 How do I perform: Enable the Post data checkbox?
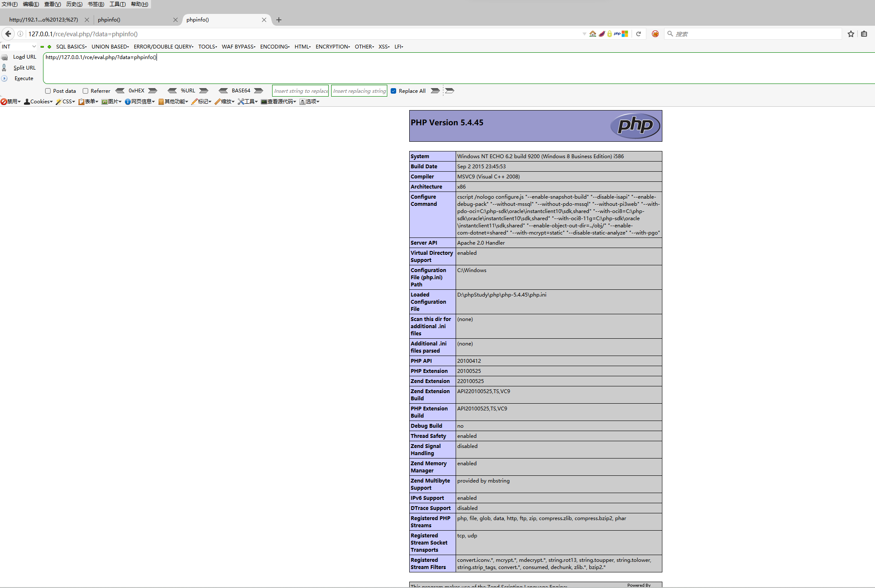48,91
